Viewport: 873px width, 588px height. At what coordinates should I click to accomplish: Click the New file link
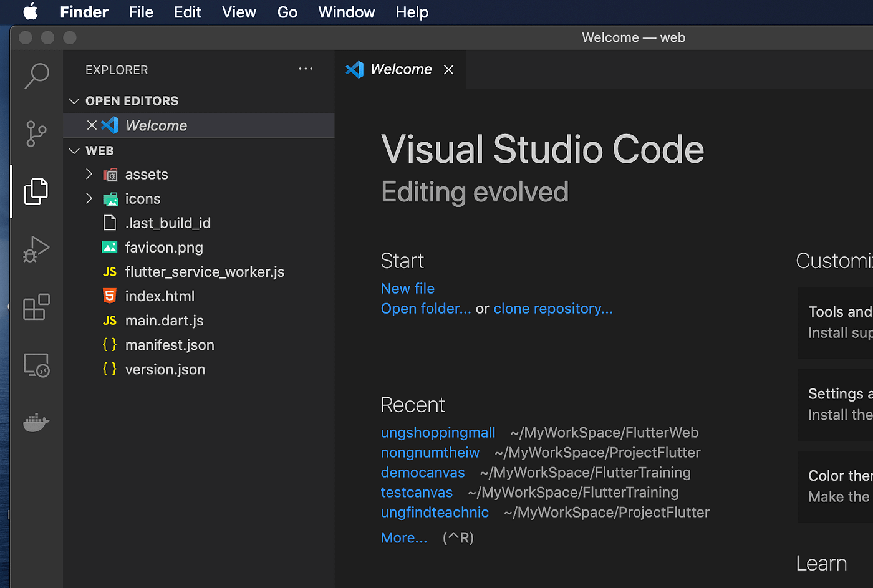coord(407,288)
